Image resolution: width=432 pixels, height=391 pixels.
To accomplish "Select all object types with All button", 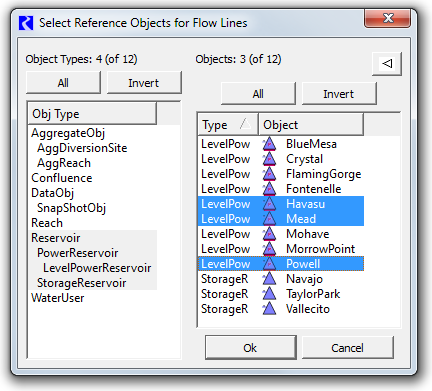I will tap(63, 83).
